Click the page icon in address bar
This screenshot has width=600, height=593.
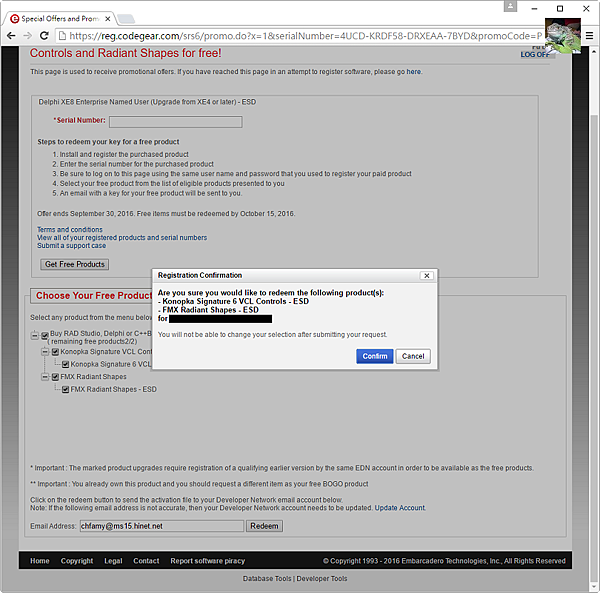pos(62,36)
